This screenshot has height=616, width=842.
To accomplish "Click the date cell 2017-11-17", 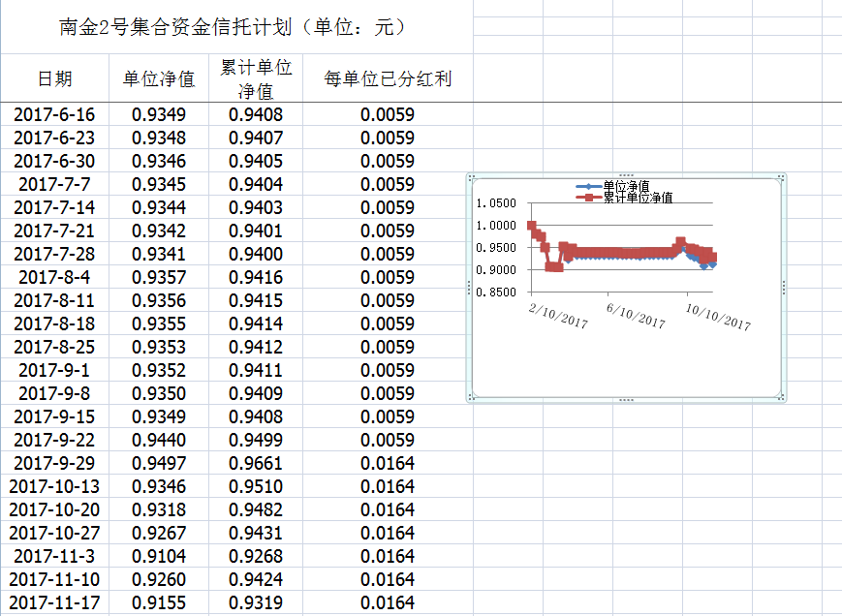I will (54, 603).
